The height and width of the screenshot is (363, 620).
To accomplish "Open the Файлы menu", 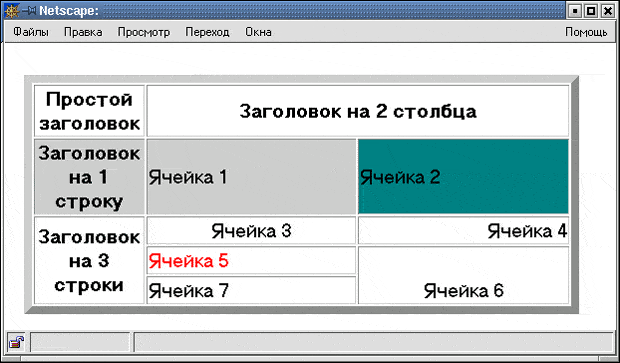I will point(31,32).
